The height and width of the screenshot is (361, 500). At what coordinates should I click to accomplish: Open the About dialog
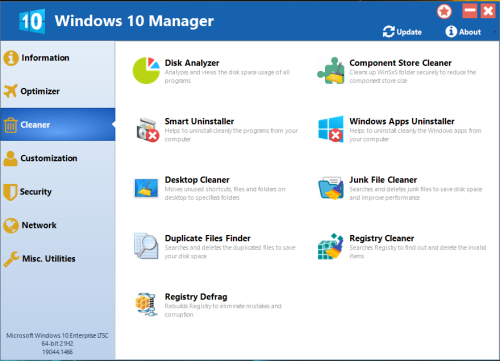point(463,32)
